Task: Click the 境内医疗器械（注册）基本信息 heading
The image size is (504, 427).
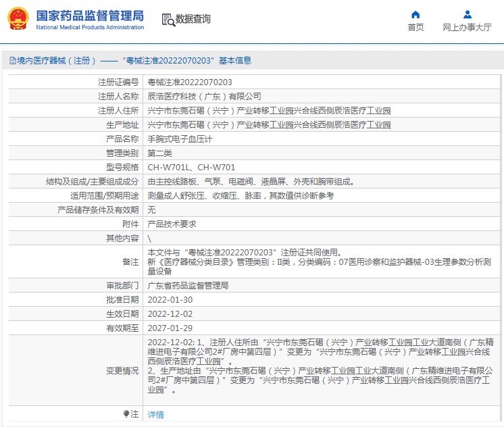Action: (x=134, y=60)
